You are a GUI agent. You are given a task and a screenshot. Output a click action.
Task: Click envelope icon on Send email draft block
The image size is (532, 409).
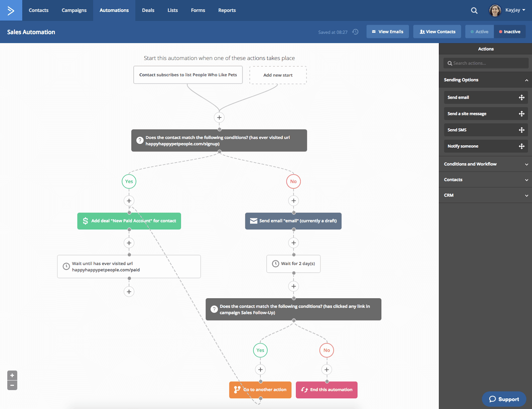(254, 220)
